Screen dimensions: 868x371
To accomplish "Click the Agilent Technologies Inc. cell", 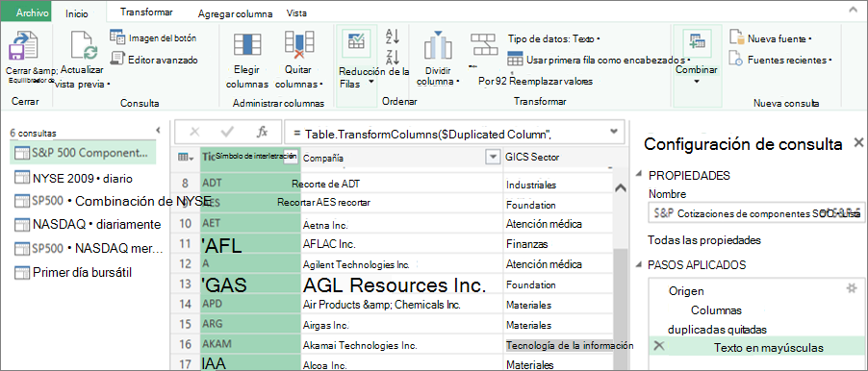I will [x=402, y=264].
